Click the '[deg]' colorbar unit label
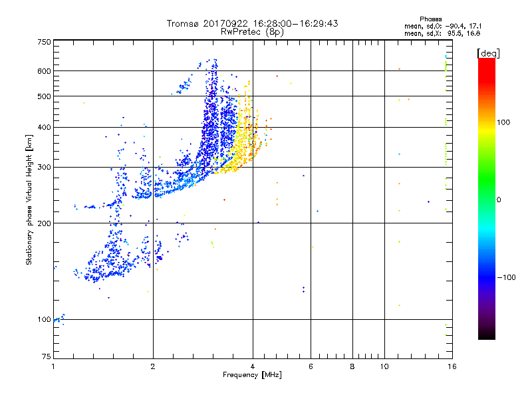Image resolution: width=532 pixels, height=399 pixels. point(488,53)
